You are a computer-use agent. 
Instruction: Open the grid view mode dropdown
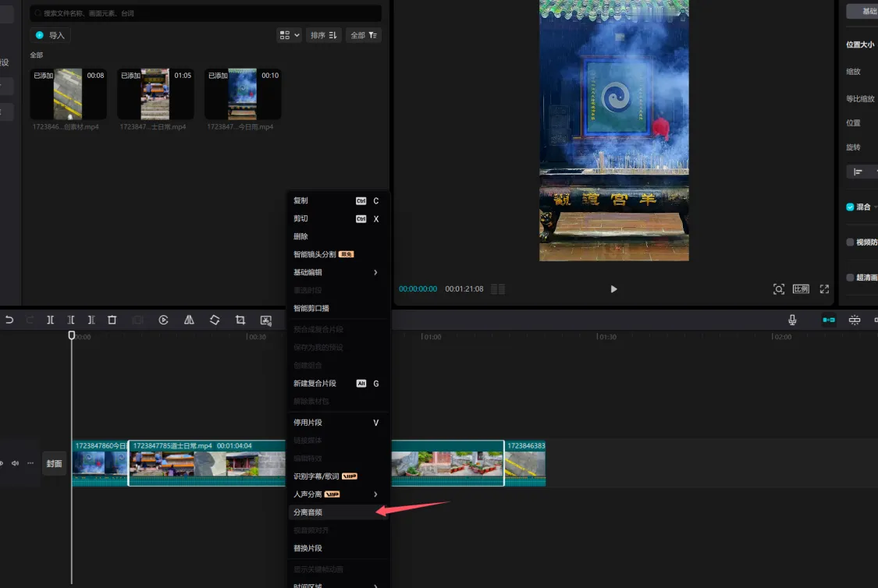(288, 35)
